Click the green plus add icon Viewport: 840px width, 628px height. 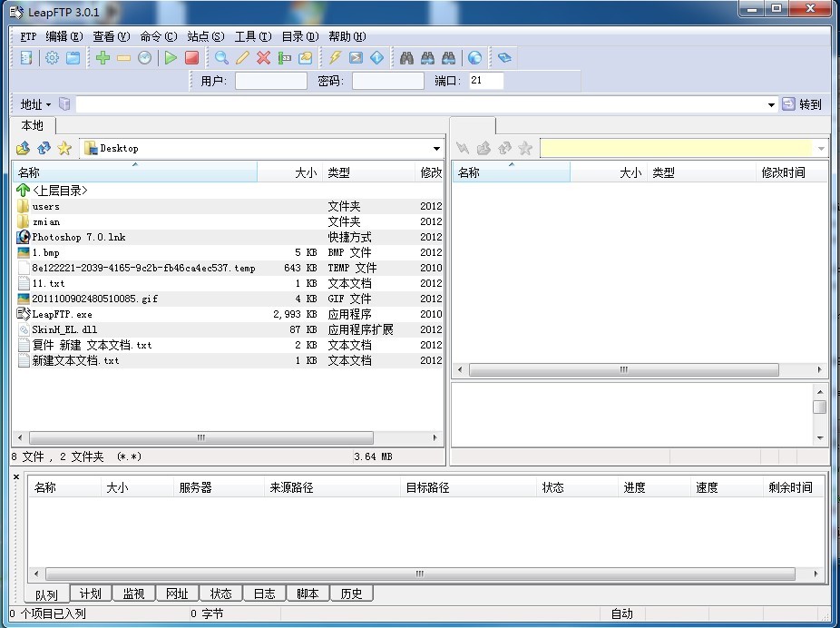(x=103, y=58)
